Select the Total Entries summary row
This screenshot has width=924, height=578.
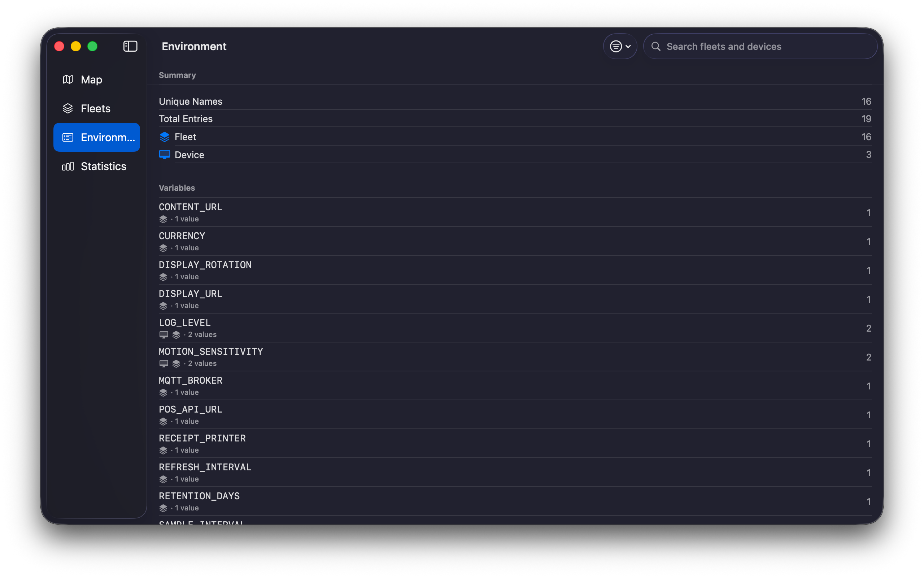pos(515,118)
